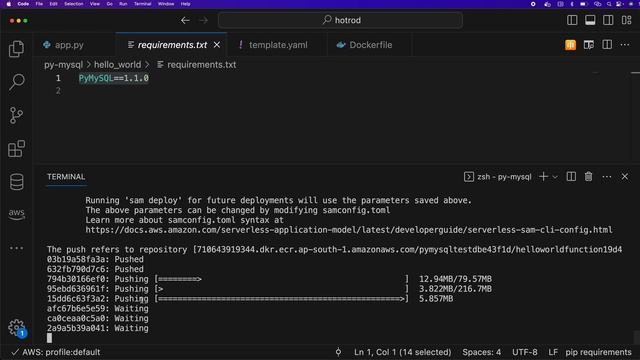The width and height of the screenshot is (640, 360).
Task: Toggle the secondary side bar
Action: 608,20
